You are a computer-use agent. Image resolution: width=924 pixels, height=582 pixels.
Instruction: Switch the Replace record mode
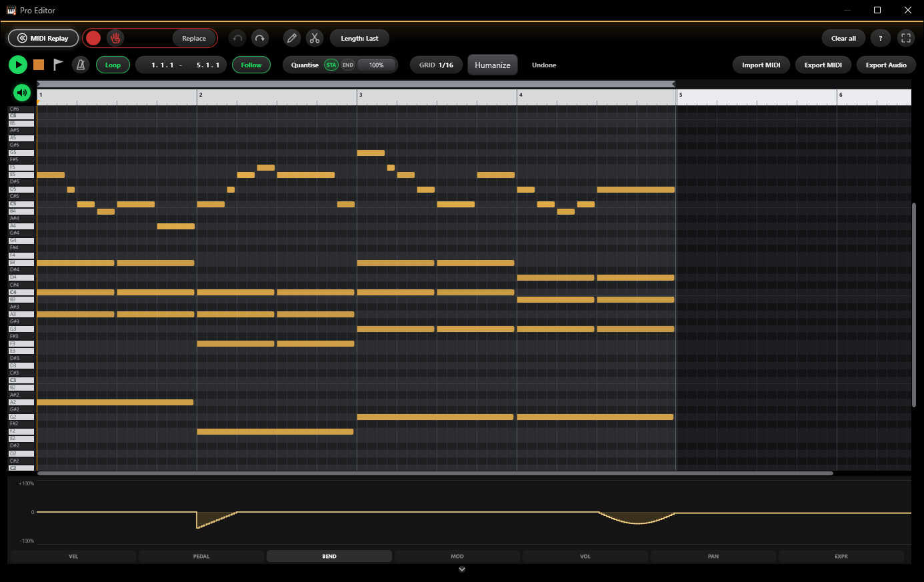pyautogui.click(x=194, y=38)
